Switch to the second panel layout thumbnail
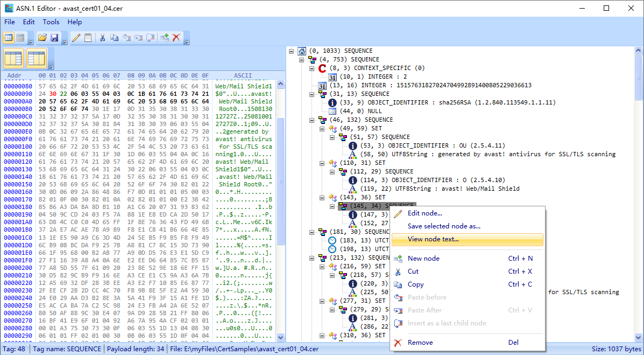 pyautogui.click(x=37, y=55)
